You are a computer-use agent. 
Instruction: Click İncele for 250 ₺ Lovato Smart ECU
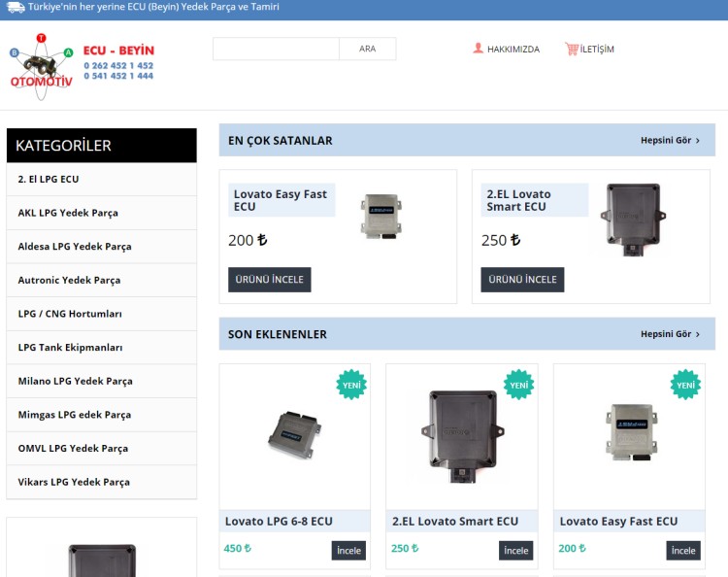pyautogui.click(x=515, y=551)
